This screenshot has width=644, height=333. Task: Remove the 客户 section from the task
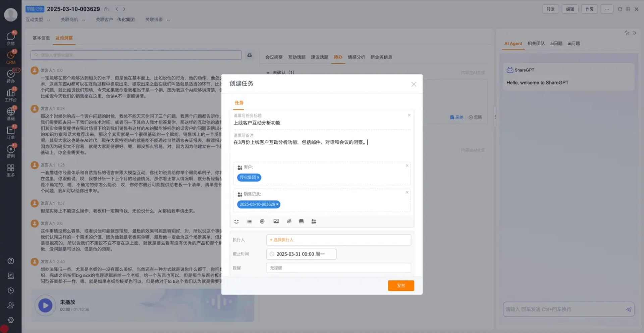407,165
